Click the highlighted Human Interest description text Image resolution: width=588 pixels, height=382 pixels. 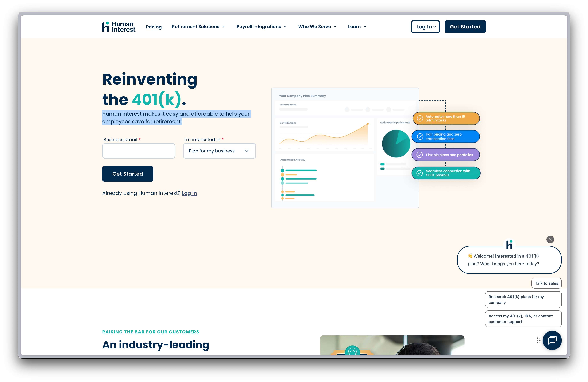coord(176,118)
